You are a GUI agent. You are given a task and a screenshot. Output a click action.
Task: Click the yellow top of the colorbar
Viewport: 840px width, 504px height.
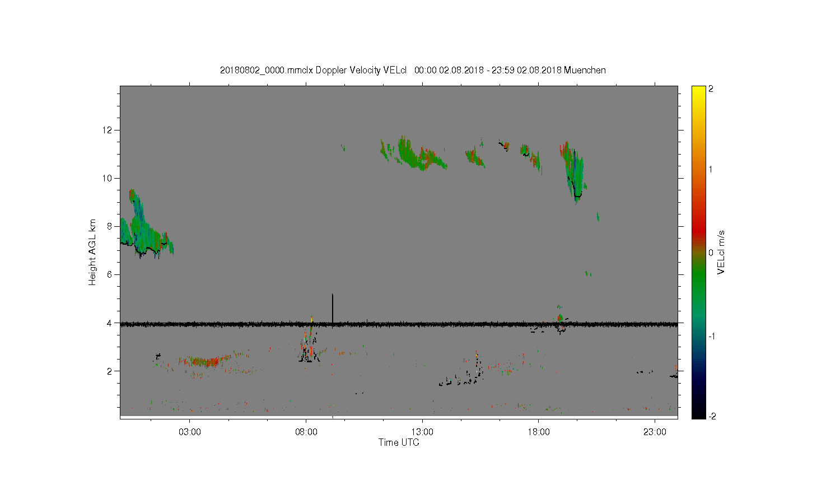point(698,92)
